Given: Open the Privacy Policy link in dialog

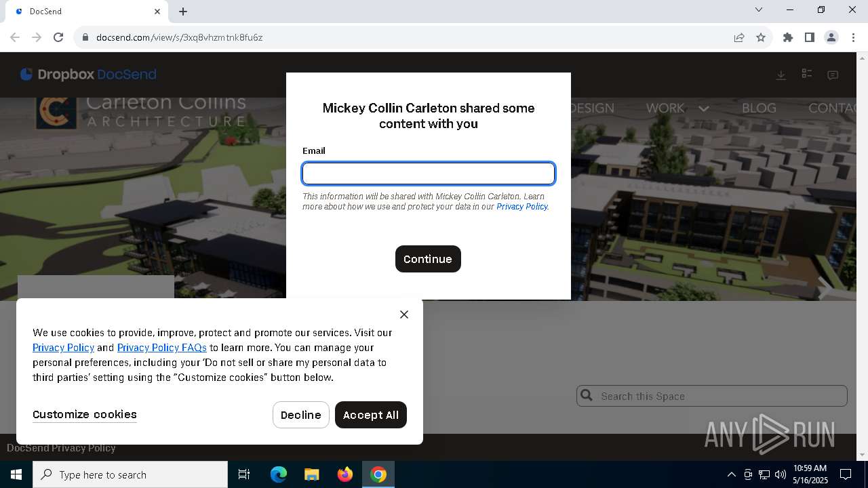Looking at the screenshot, I should tap(521, 207).
